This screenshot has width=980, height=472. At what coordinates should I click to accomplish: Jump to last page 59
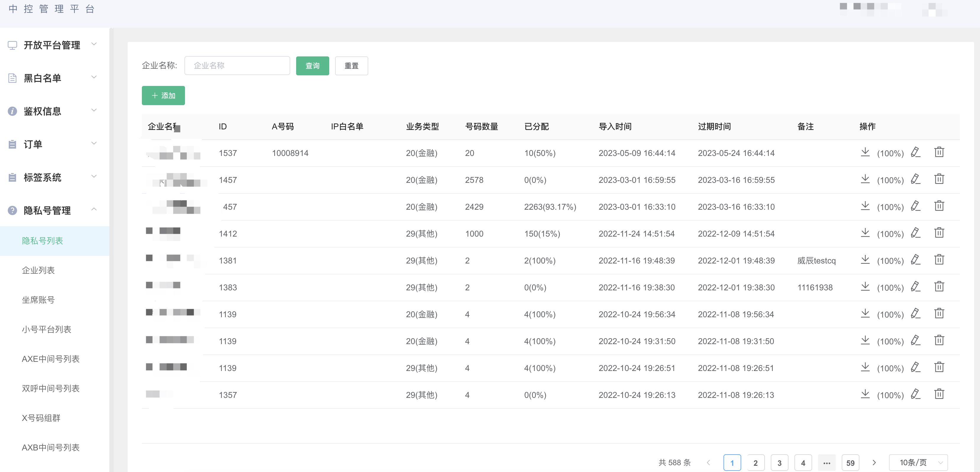(850, 463)
